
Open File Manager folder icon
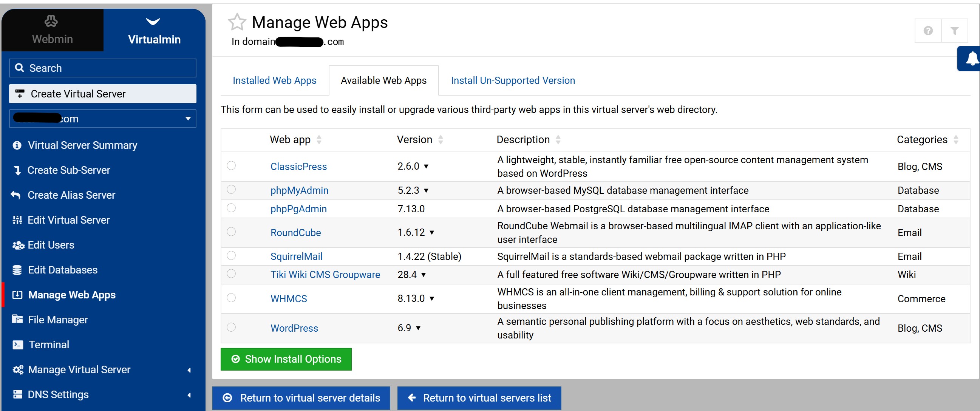click(x=17, y=319)
